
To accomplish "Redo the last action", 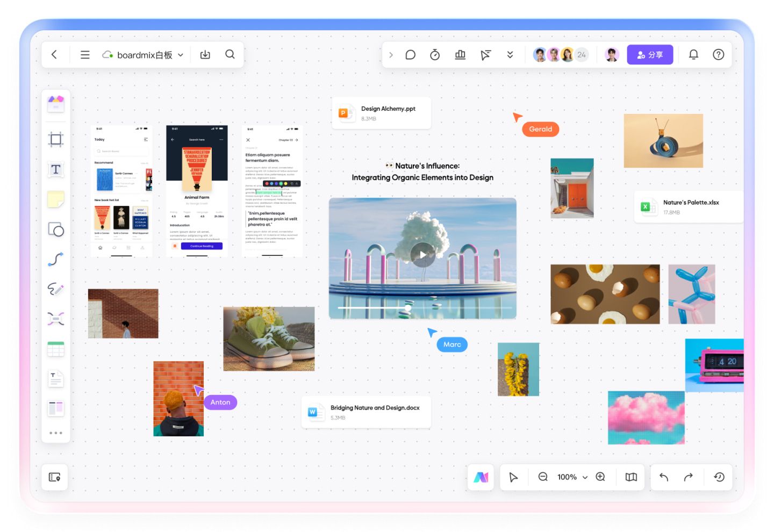I will [689, 477].
